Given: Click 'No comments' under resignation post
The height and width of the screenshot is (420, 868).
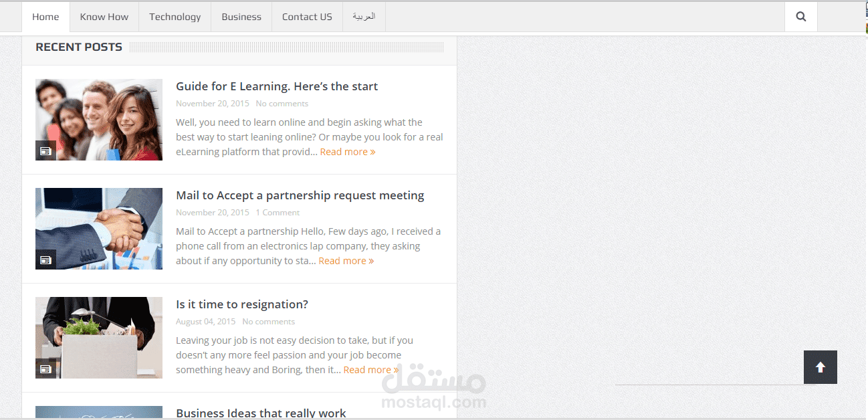Looking at the screenshot, I should [x=269, y=322].
